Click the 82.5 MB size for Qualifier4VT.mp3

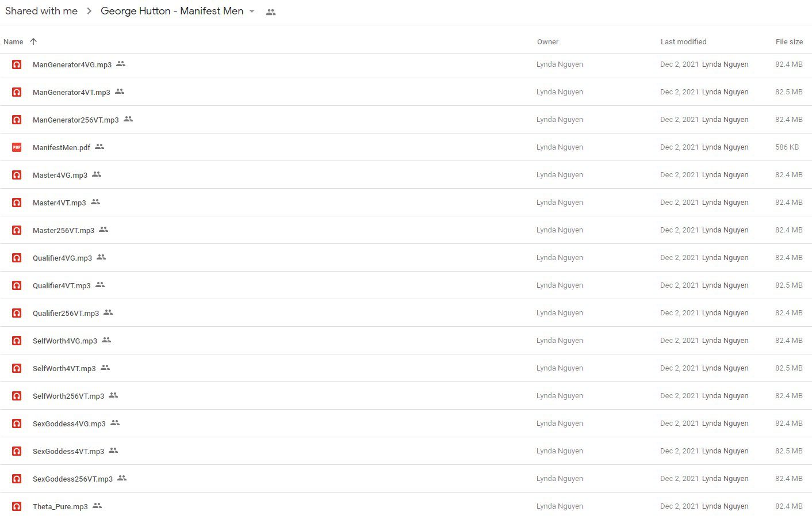(x=789, y=285)
